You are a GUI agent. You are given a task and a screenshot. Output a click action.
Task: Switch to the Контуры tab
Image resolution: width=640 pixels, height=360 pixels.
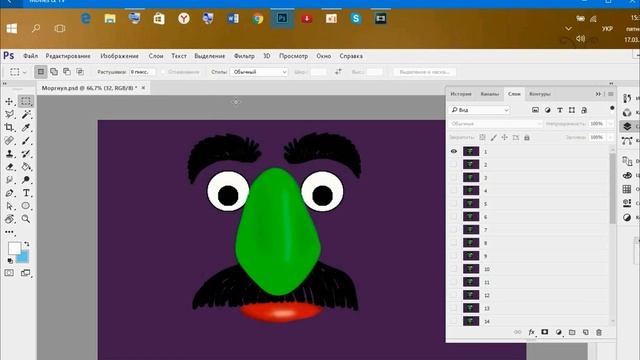(x=540, y=94)
